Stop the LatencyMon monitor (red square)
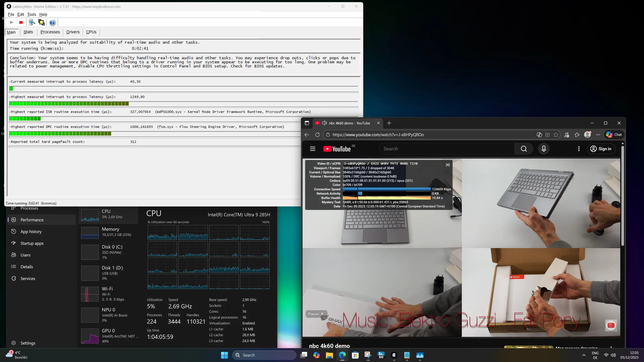The image size is (644, 362). (21, 23)
